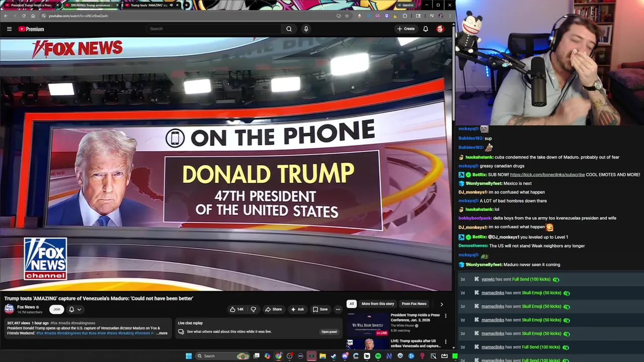The image size is (644, 362).
Task: Reload the YouTube page
Action: coord(24,16)
